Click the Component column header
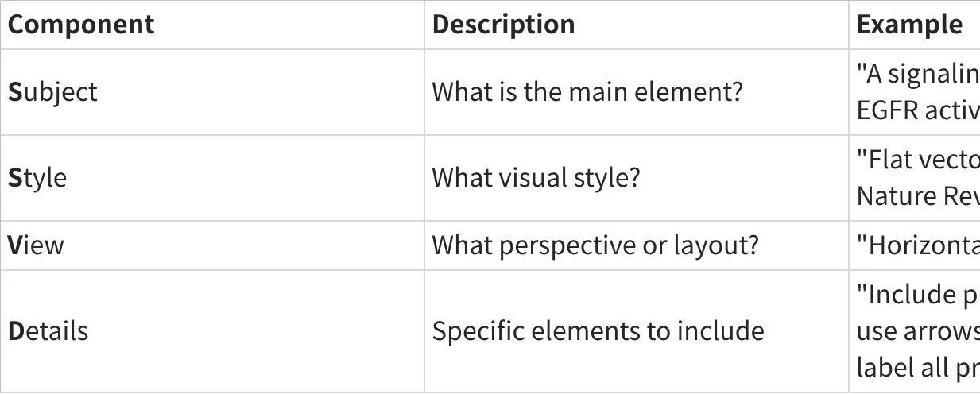Viewport: 980px width, 394px height. tap(81, 24)
